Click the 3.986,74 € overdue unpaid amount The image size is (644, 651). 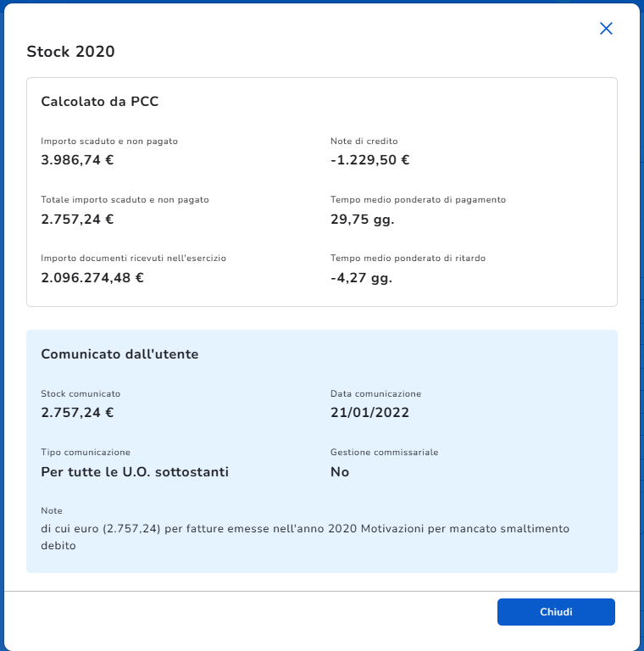[77, 160]
